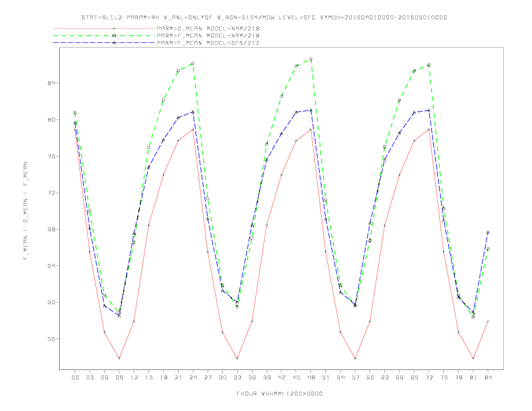
Task: Click x-axis tick label 30
Action: tap(222, 377)
